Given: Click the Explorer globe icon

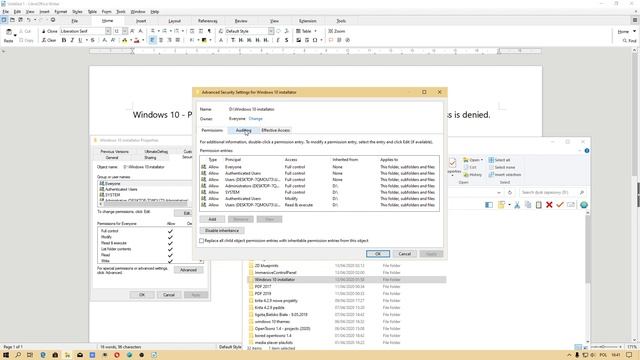Looking at the screenshot, I should pos(584,205).
